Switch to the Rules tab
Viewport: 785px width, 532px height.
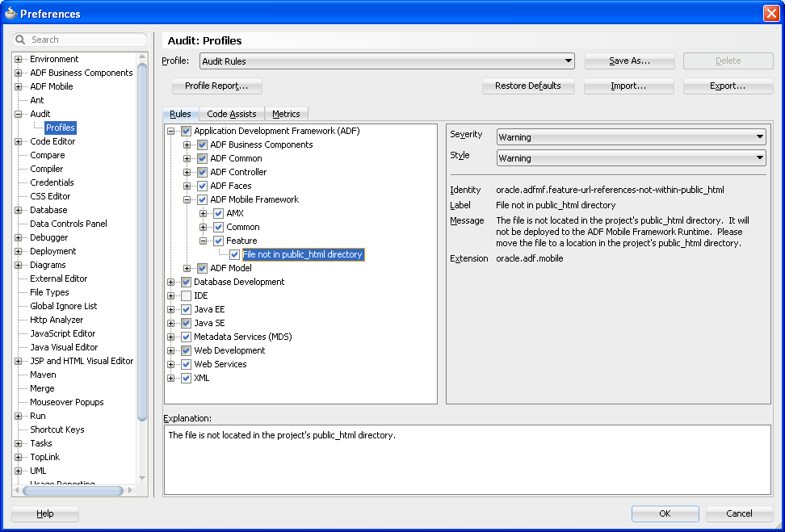180,114
